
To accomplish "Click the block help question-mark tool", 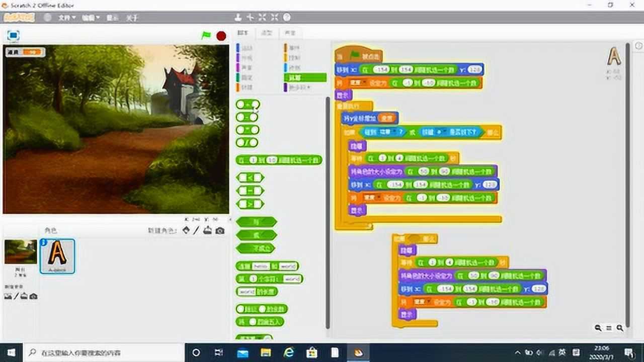I will [287, 17].
